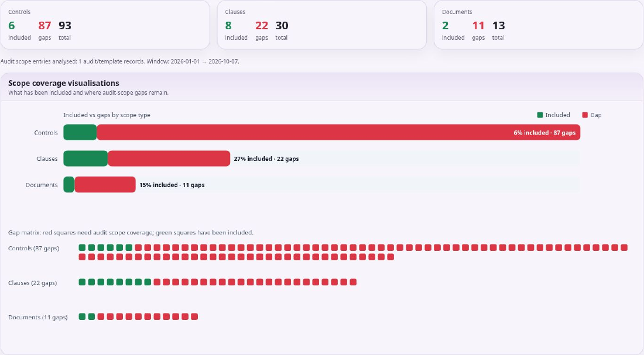
Task: Pick the red segment of the Documents bar
Action: point(105,185)
